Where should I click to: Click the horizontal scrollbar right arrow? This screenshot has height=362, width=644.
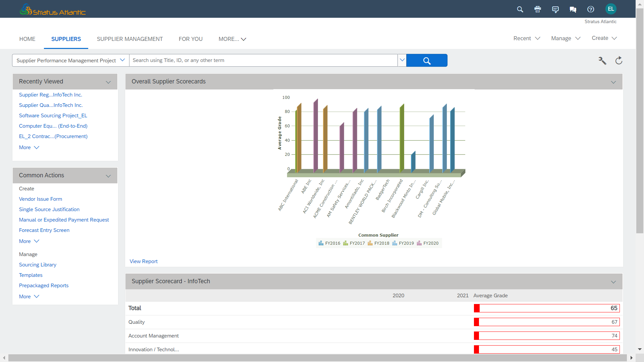pyautogui.click(x=632, y=358)
